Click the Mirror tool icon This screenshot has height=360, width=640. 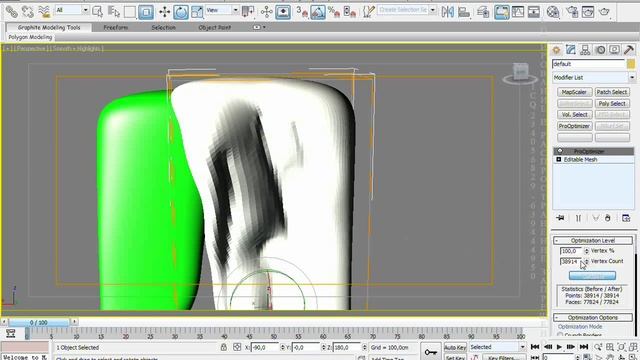(448, 11)
